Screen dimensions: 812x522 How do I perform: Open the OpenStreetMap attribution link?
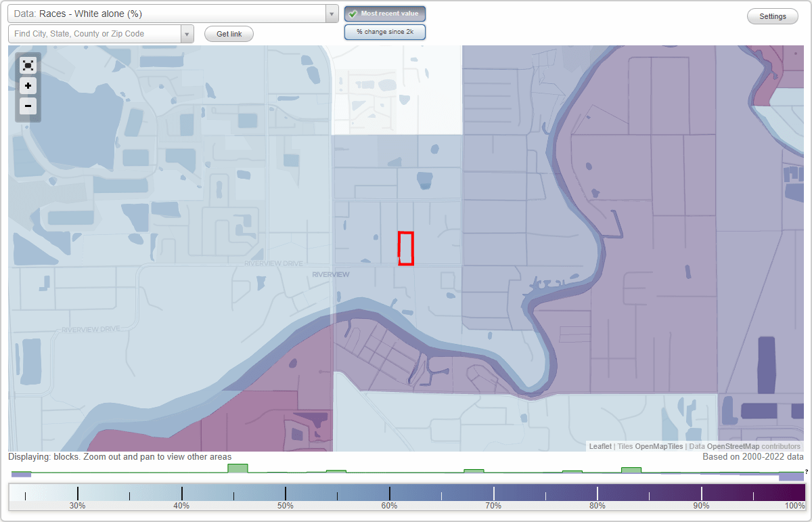coord(733,447)
